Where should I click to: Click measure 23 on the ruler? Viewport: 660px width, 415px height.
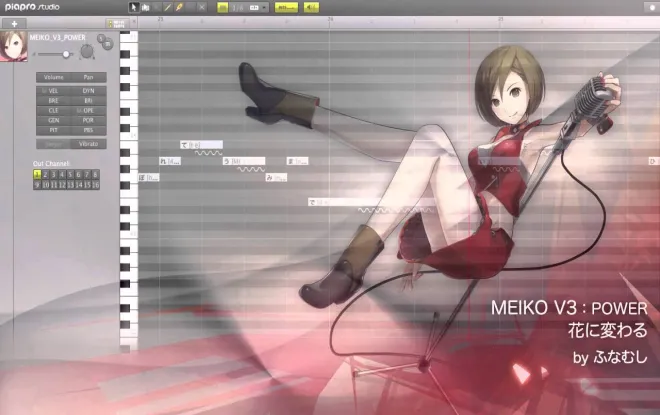pyautogui.click(x=160, y=19)
